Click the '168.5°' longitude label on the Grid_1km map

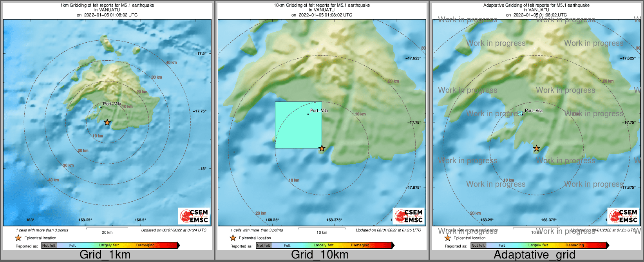point(140,220)
